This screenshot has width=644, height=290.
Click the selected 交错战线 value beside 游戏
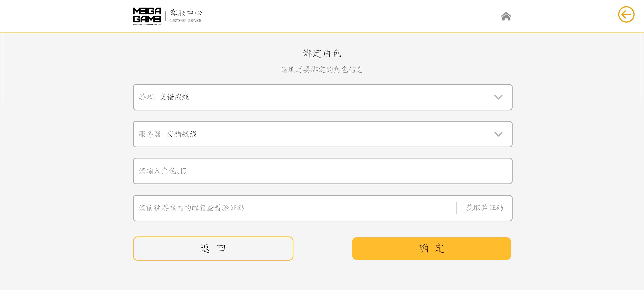pyautogui.click(x=174, y=97)
